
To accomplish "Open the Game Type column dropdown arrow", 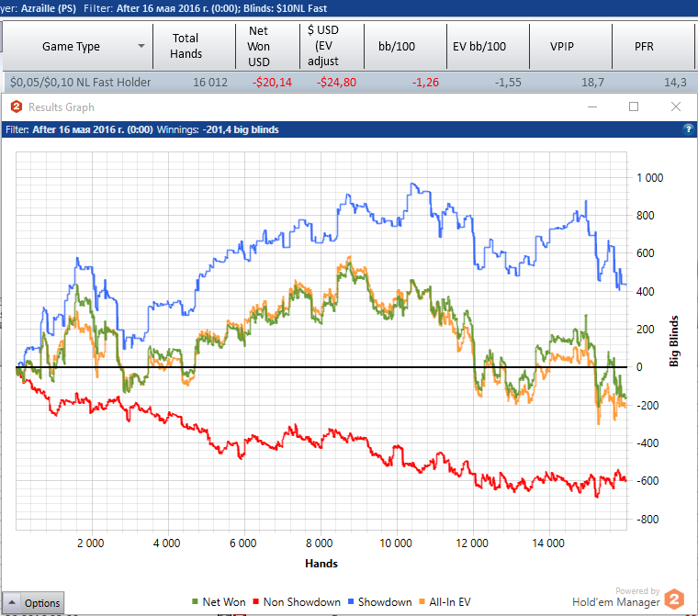I will 141,46.
